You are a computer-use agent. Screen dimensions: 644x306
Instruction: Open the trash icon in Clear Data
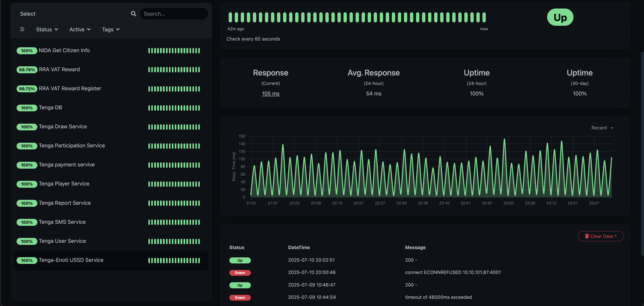pyautogui.click(x=587, y=236)
